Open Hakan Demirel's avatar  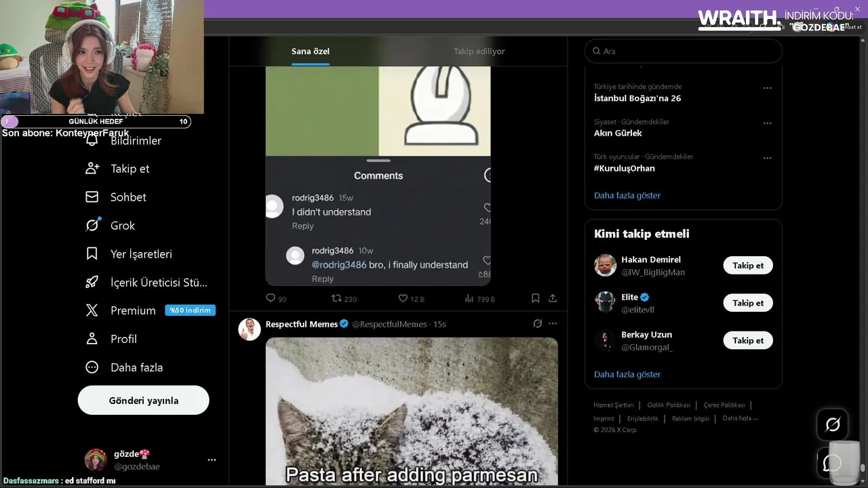click(x=606, y=265)
